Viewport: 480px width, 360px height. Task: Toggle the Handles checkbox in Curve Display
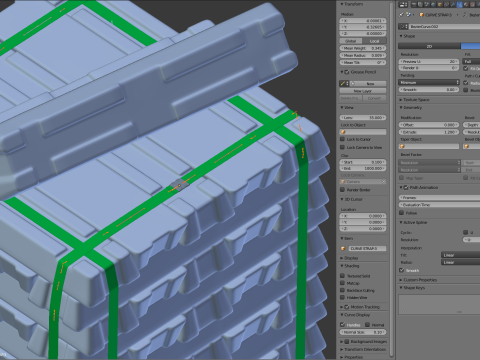tap(342, 324)
